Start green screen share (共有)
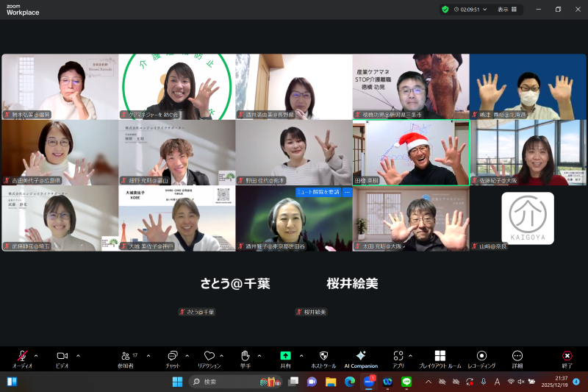This screenshot has width=588, height=392. pos(285,357)
